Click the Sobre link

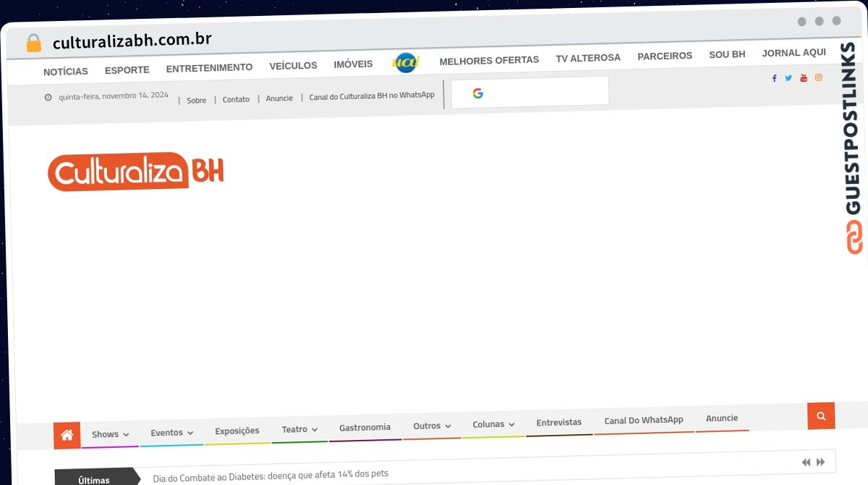click(x=197, y=101)
